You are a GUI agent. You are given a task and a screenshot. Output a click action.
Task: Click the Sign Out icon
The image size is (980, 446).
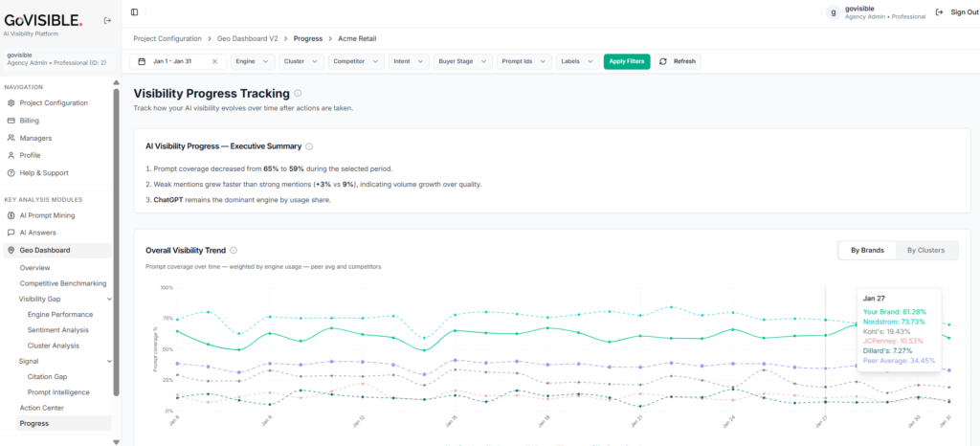click(x=939, y=11)
